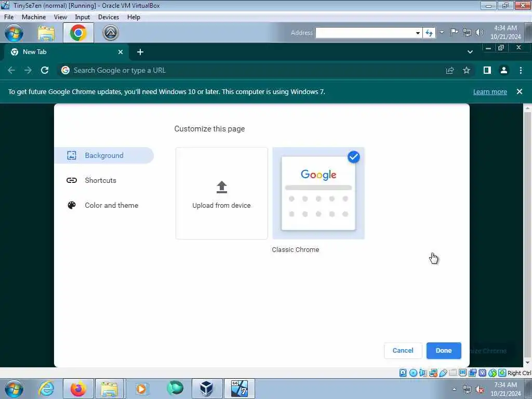Toggle the Chrome side panel icon
Image resolution: width=532 pixels, height=399 pixels.
click(487, 70)
